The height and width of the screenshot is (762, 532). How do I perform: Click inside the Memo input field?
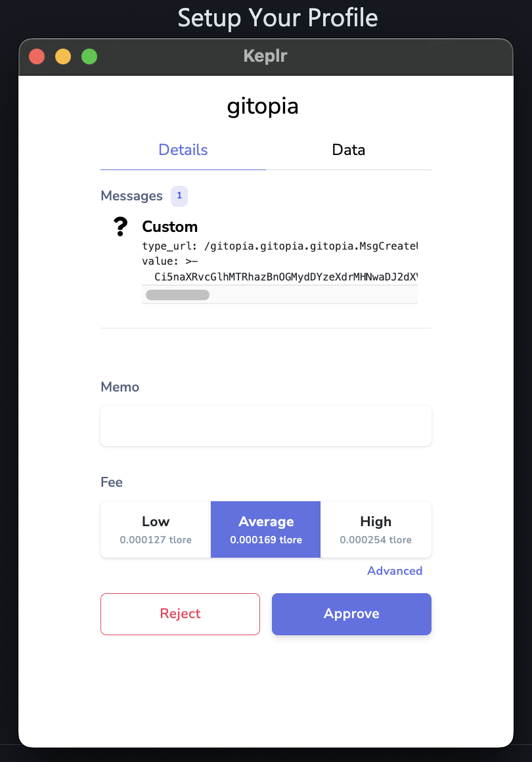tap(266, 426)
